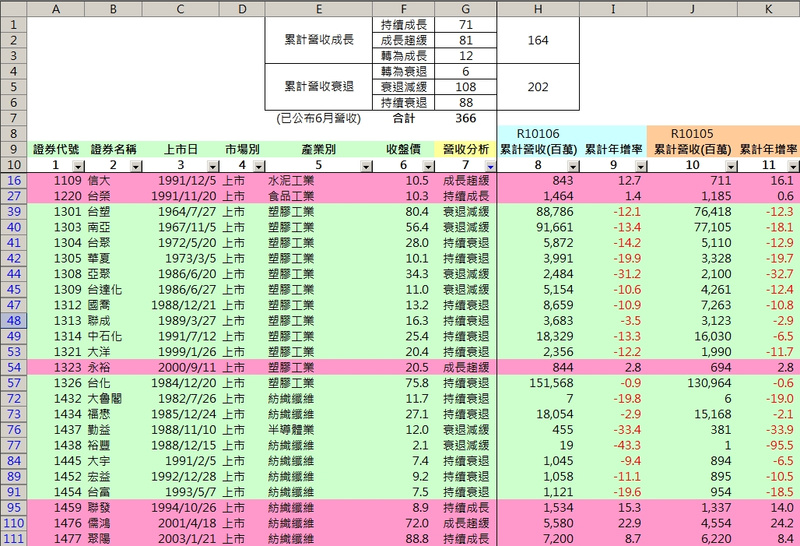Screen dimensions: 800x546
Task: Open the filter dropdown for 證券代號 column
Action: point(78,166)
